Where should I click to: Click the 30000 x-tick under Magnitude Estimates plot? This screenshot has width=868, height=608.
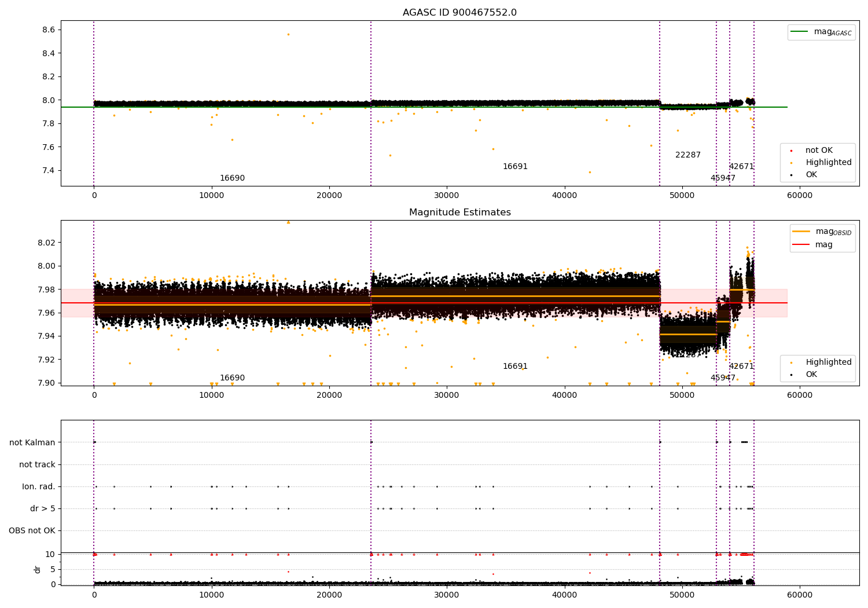(447, 395)
